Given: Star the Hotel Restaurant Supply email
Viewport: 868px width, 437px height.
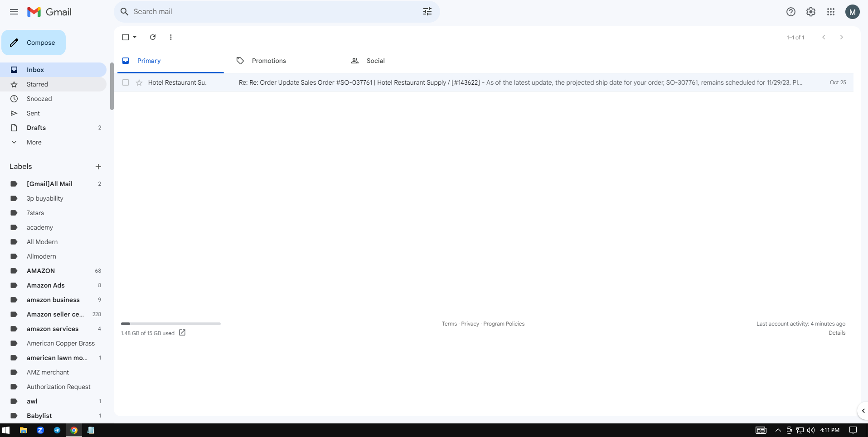Looking at the screenshot, I should pyautogui.click(x=139, y=82).
